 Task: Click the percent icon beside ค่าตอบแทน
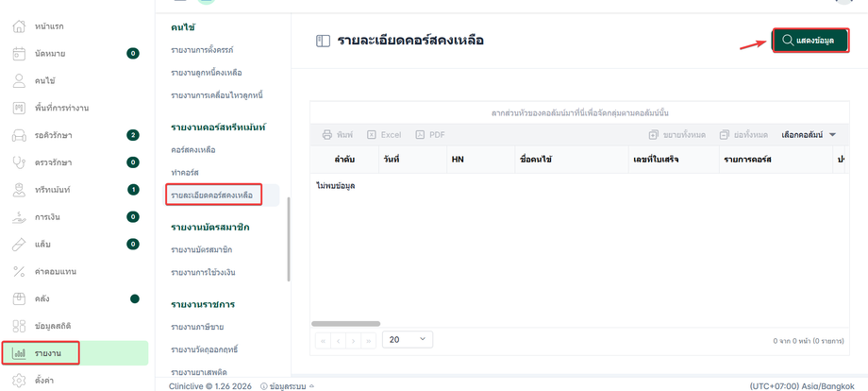pyautogui.click(x=20, y=271)
